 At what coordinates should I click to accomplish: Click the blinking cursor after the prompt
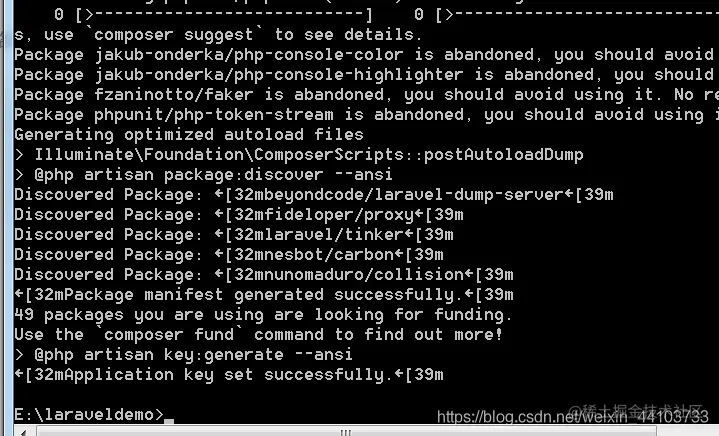[x=169, y=420]
